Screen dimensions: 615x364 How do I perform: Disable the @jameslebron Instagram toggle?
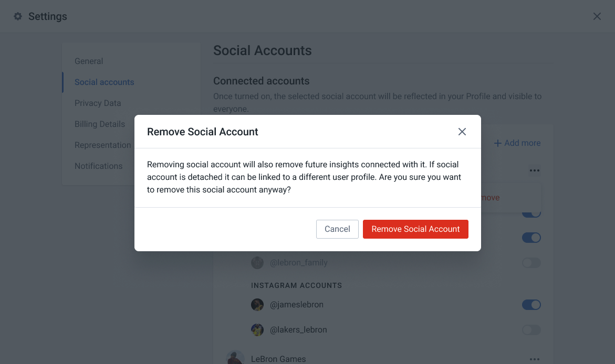pyautogui.click(x=531, y=304)
